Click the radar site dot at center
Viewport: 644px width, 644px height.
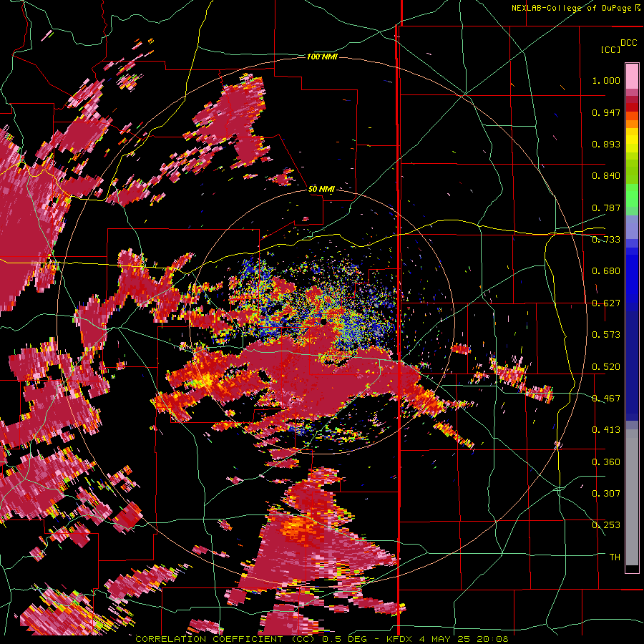323,321
